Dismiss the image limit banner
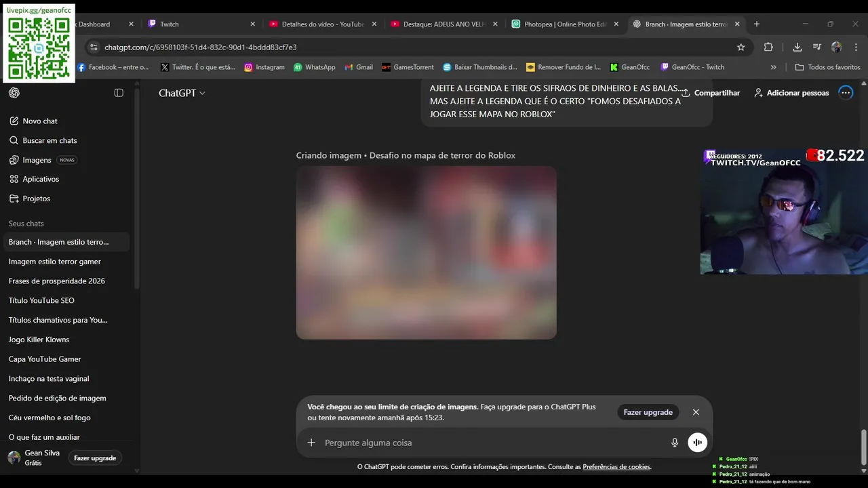This screenshot has width=868, height=488. [x=696, y=412]
